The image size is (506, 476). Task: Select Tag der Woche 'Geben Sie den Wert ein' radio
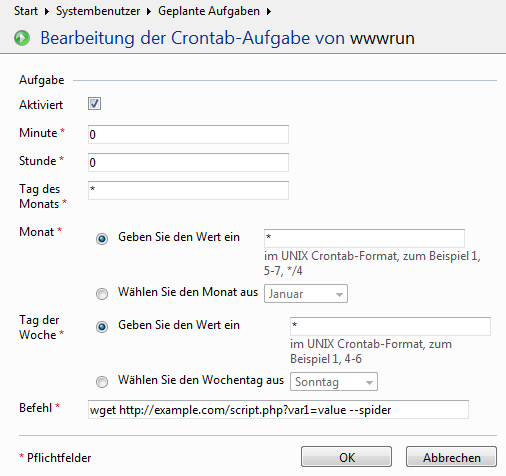pyautogui.click(x=102, y=327)
